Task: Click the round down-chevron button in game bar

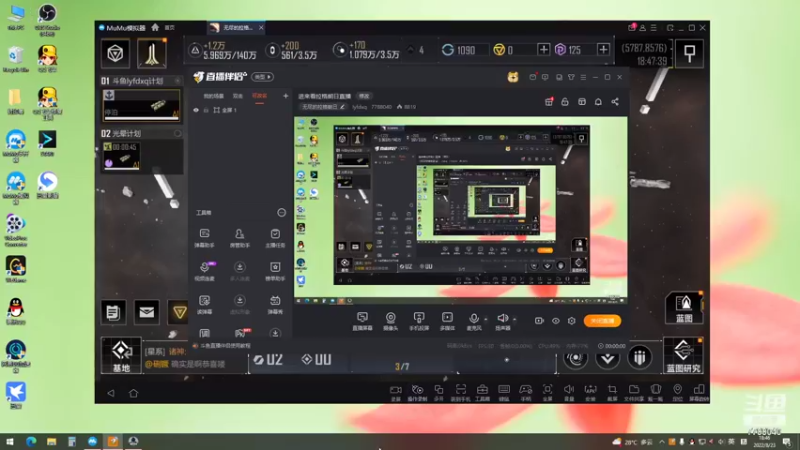Action: (x=607, y=358)
